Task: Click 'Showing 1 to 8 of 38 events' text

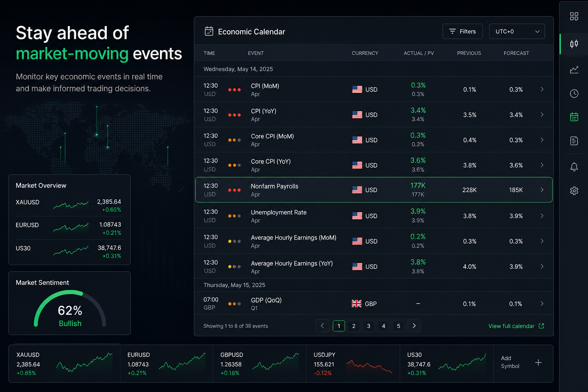Action: 235,326
